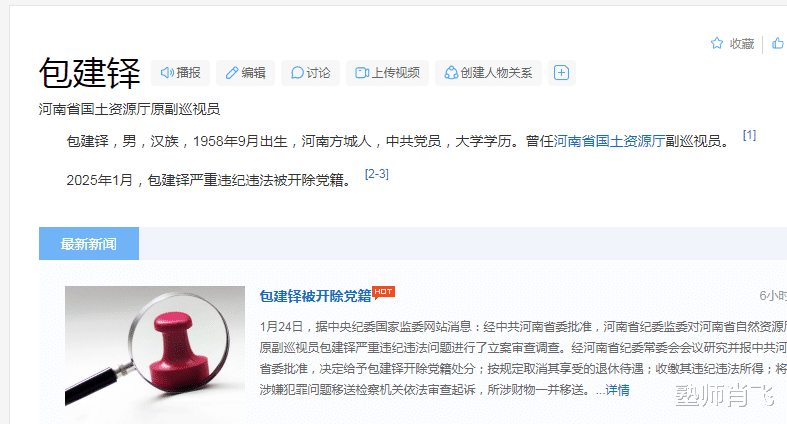Click the news summary paragraph text

coord(523,358)
